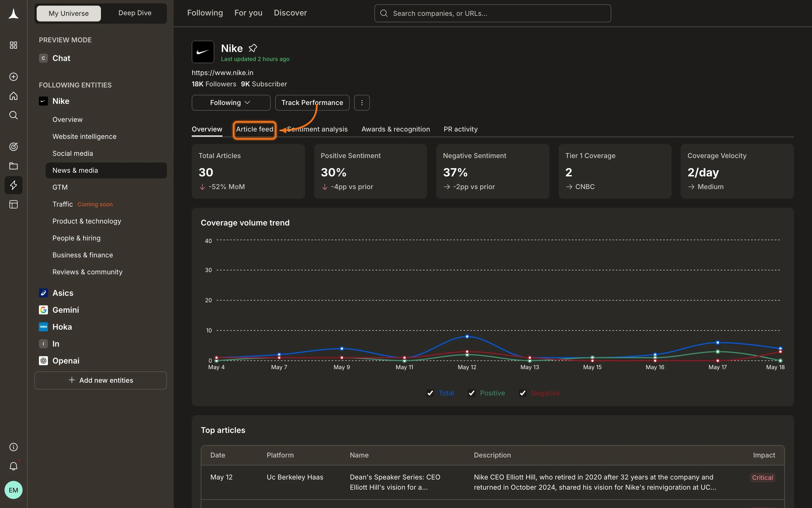Click the Critical impact badge
The width and height of the screenshot is (812, 508).
pos(762,478)
